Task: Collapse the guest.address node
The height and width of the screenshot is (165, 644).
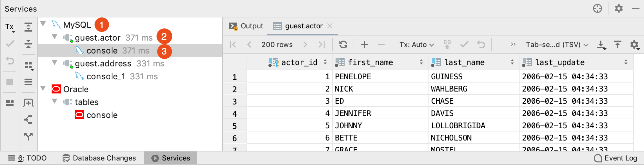Action: 55,63
